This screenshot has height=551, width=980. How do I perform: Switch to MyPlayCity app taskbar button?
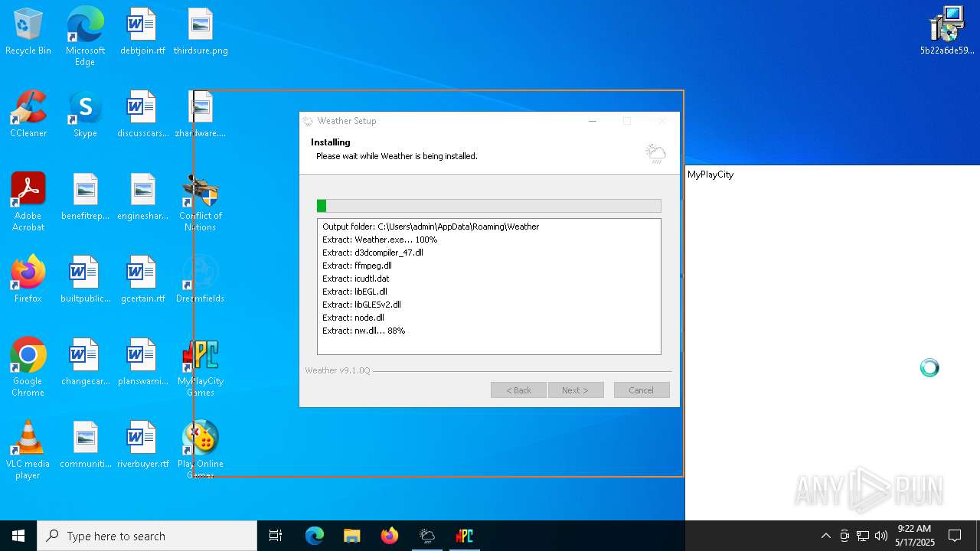465,536
